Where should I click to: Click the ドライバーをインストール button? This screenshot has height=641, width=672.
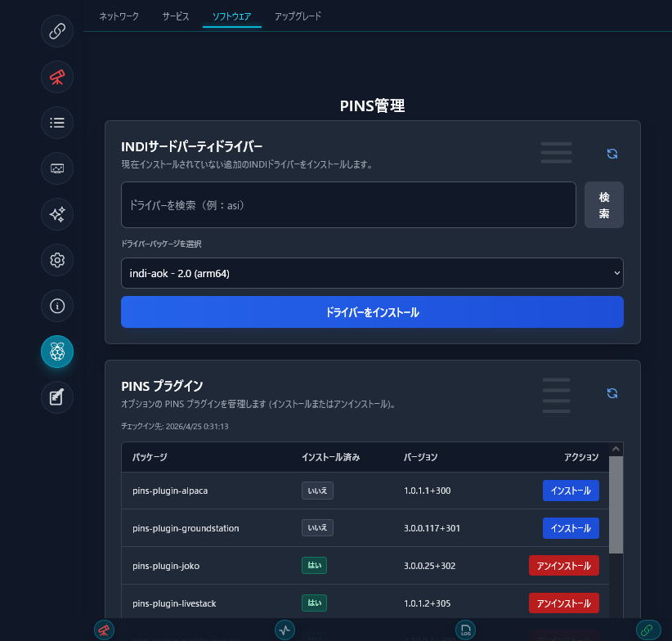372,312
